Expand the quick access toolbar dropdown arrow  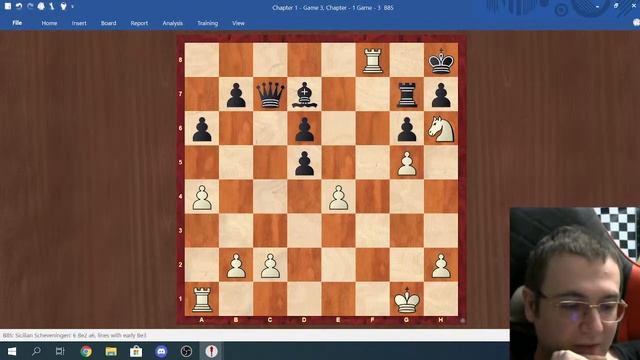72,7
